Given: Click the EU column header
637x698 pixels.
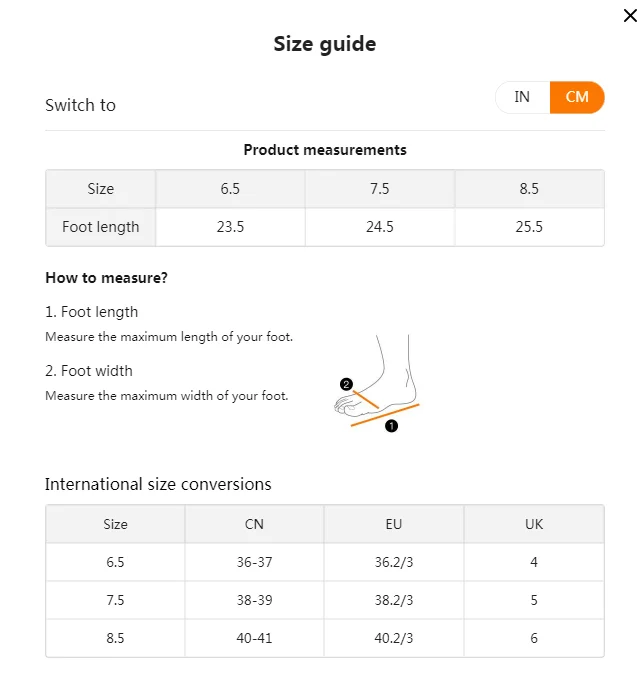Looking at the screenshot, I should click(x=394, y=524).
